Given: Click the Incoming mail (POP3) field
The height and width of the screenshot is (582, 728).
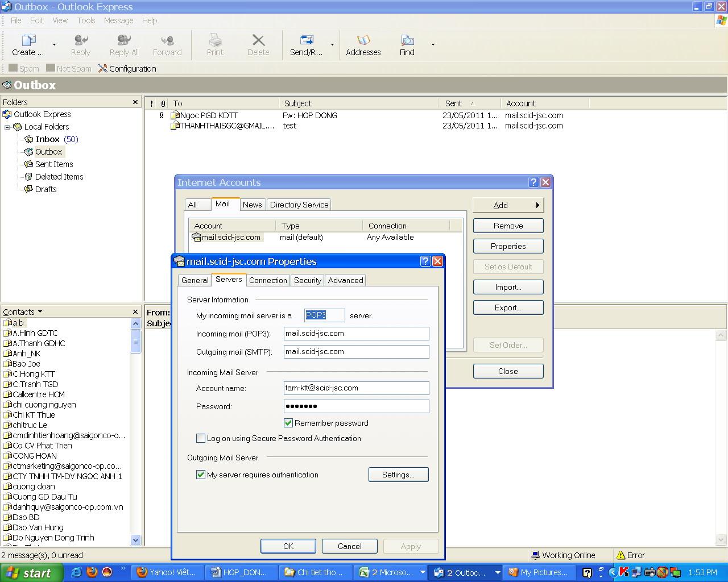Looking at the screenshot, I should click(356, 334).
